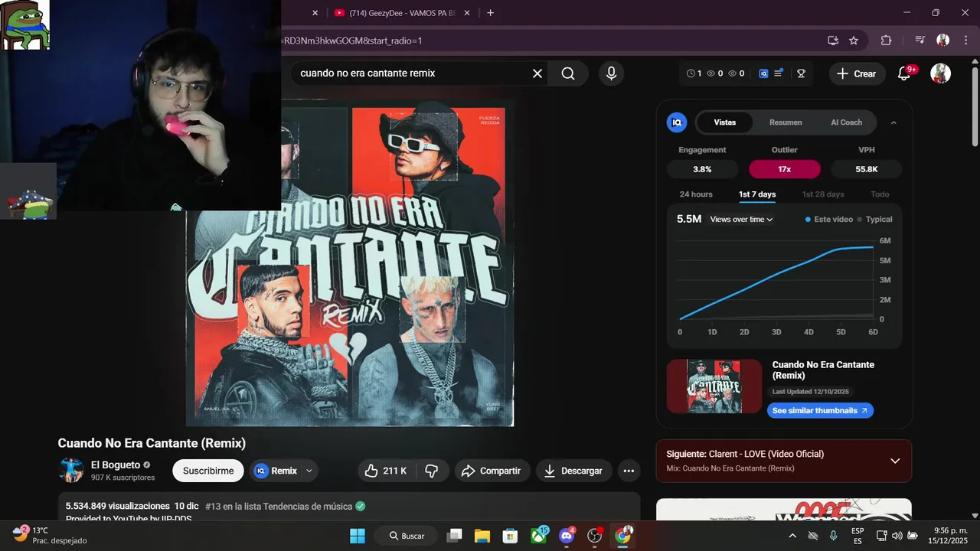Open Chrome media controls icon
Screen dimensions: 980x551
(x=920, y=41)
